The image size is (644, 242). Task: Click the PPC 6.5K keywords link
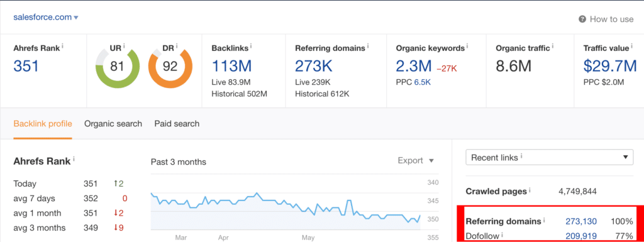(x=423, y=82)
